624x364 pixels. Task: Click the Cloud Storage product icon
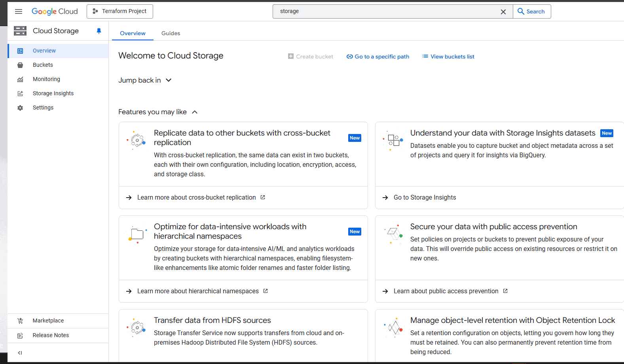point(20,31)
